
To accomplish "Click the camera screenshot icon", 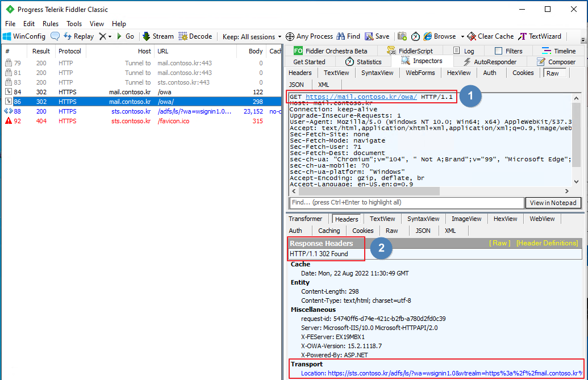I will point(402,36).
